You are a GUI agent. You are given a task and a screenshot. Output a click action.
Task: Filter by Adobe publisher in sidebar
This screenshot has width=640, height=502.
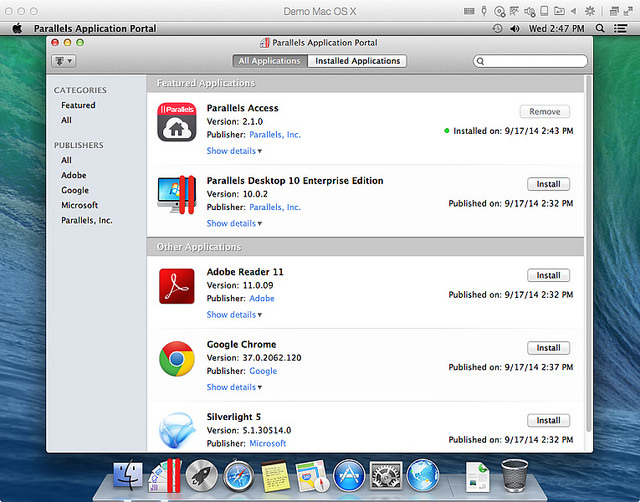73,175
